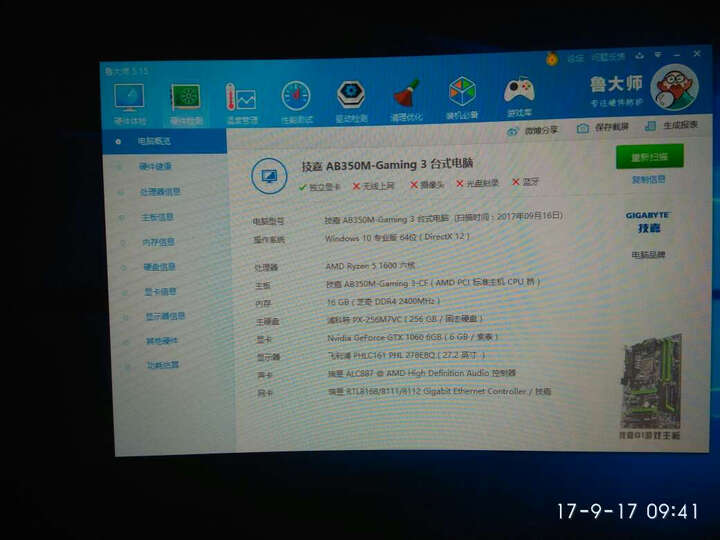720x540 pixels.
Task: Click the 显卡 row label
Action: coord(264,339)
